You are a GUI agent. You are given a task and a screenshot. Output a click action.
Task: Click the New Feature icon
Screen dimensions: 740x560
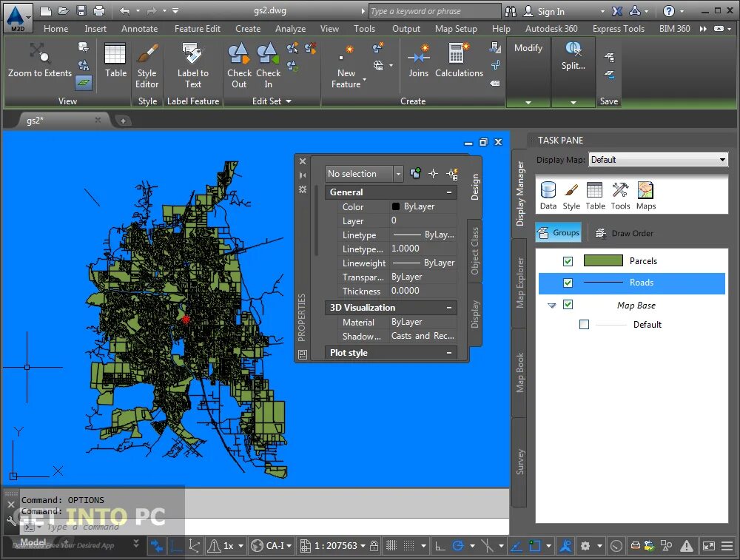point(346,55)
